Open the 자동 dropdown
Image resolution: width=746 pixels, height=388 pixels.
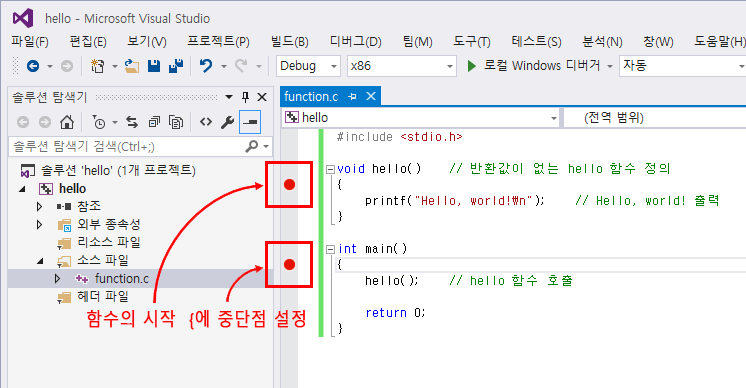pos(683,66)
